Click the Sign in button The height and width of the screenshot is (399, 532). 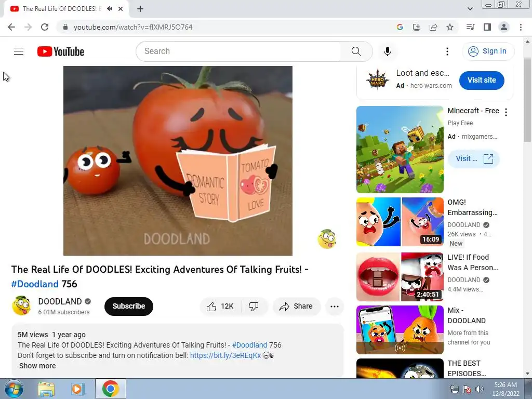(x=488, y=51)
